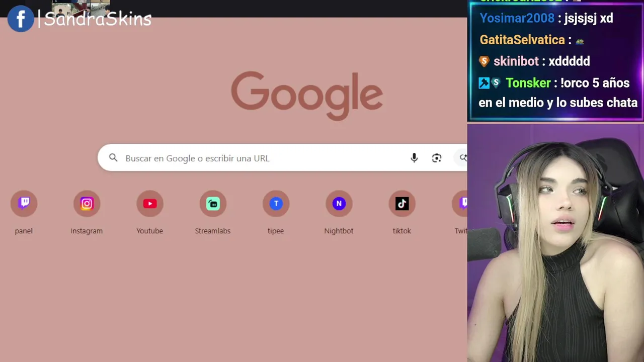The height and width of the screenshot is (362, 644).
Task: Click the "Nightbot" shortcut label
Action: click(339, 231)
